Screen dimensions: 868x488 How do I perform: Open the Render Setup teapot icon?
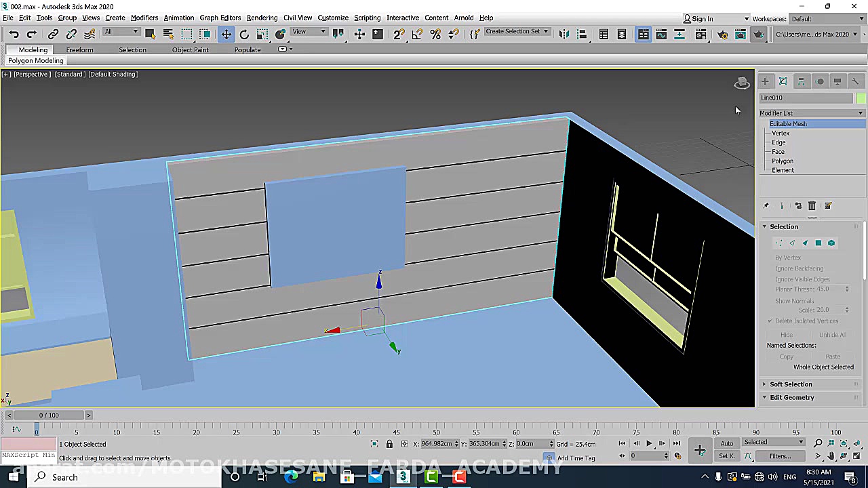tap(722, 34)
